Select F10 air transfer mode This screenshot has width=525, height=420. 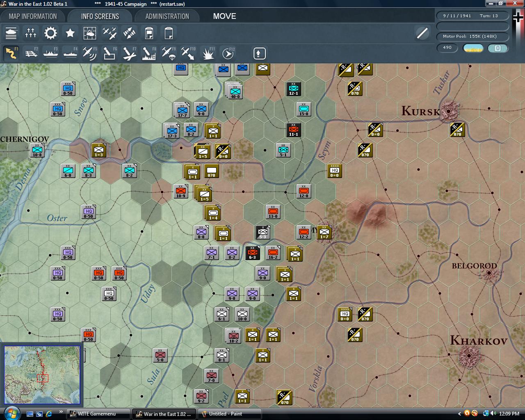tap(188, 53)
